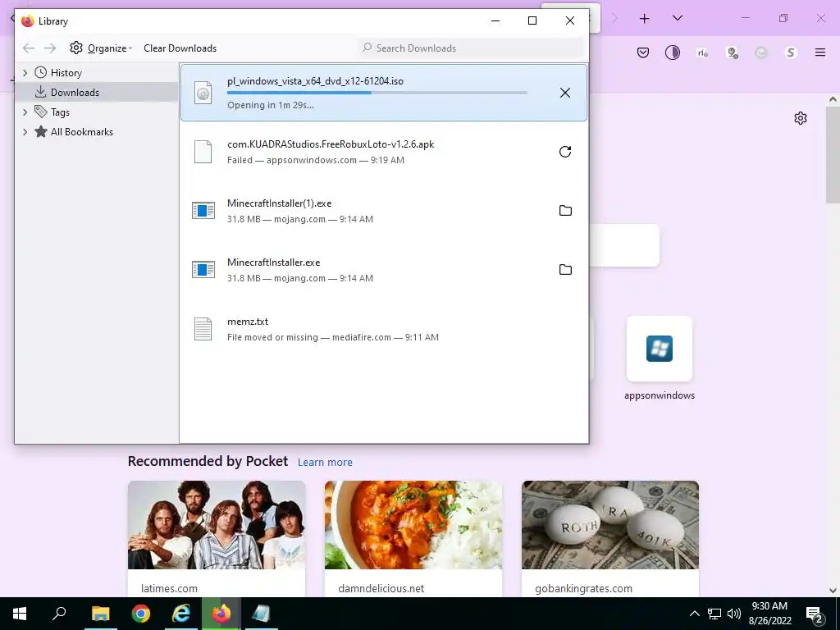Open the damndelicious.net recipe card
This screenshot has height=630, width=840.
[x=413, y=538]
